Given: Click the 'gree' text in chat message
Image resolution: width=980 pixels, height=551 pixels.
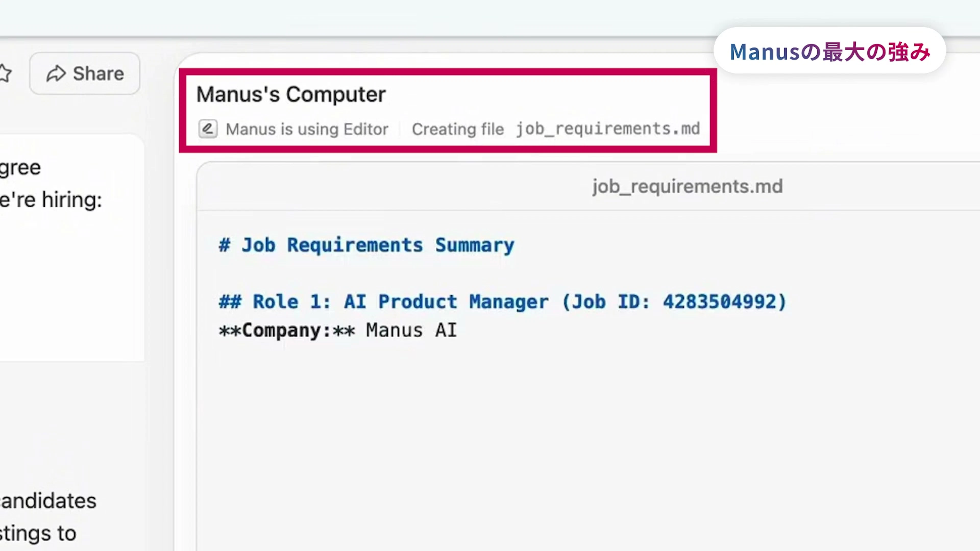Looking at the screenshot, I should tap(20, 167).
